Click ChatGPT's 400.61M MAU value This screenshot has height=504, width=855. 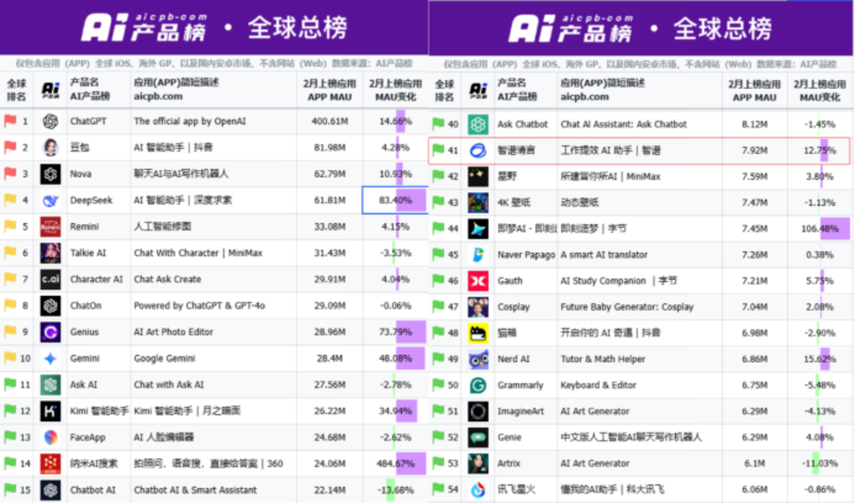click(x=330, y=121)
